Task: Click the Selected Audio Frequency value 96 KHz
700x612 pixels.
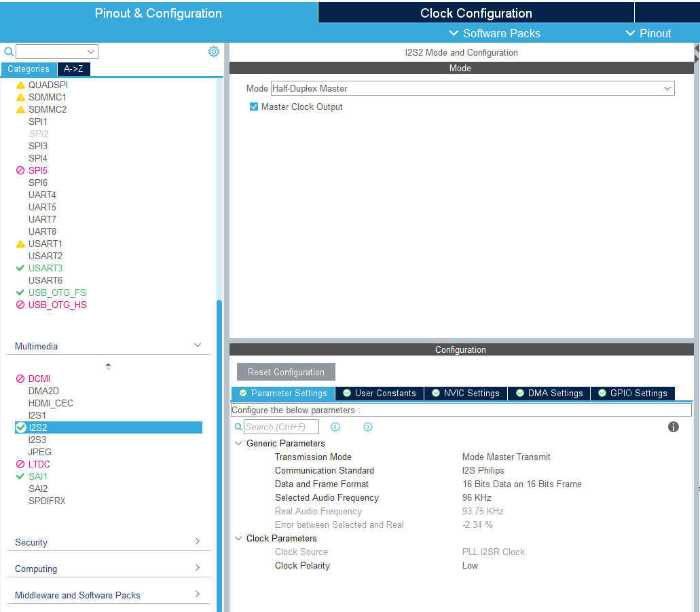Action: (x=477, y=498)
